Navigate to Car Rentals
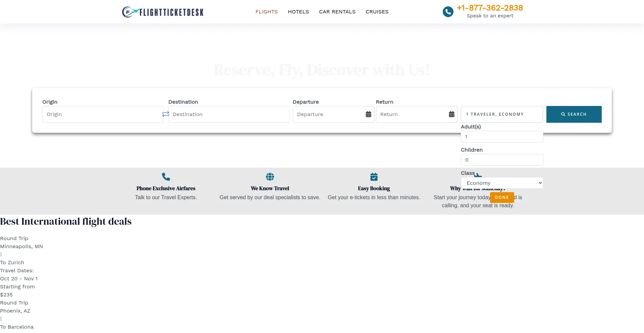This screenshot has height=333, width=644. click(337, 12)
